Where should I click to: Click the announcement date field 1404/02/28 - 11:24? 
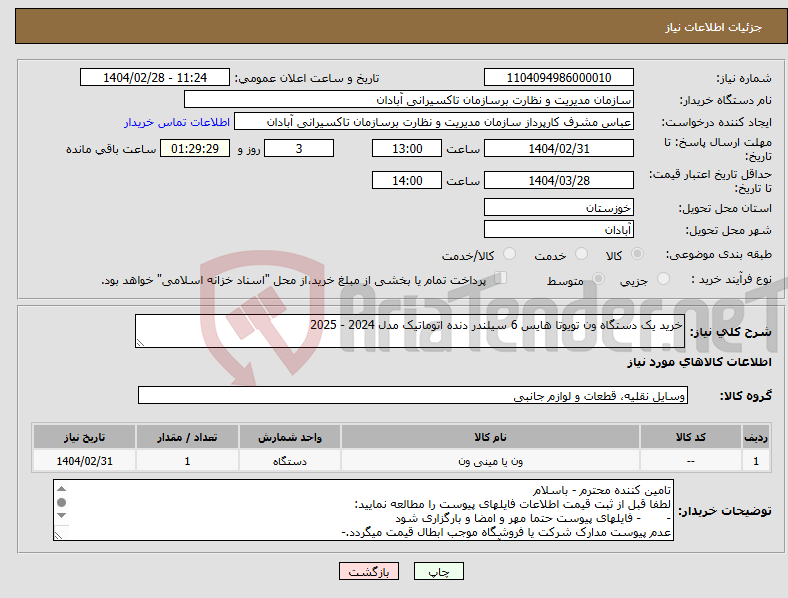click(x=155, y=78)
